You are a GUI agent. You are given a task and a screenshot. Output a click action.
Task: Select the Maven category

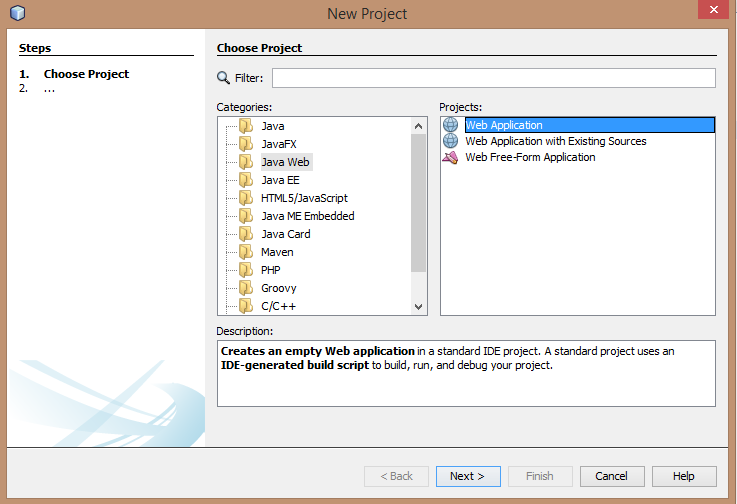click(277, 252)
